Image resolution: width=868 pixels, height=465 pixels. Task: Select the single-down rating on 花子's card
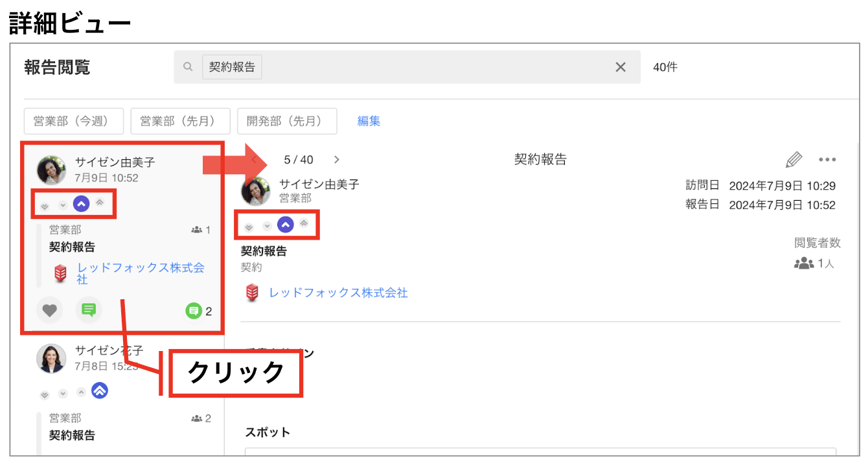point(63,393)
